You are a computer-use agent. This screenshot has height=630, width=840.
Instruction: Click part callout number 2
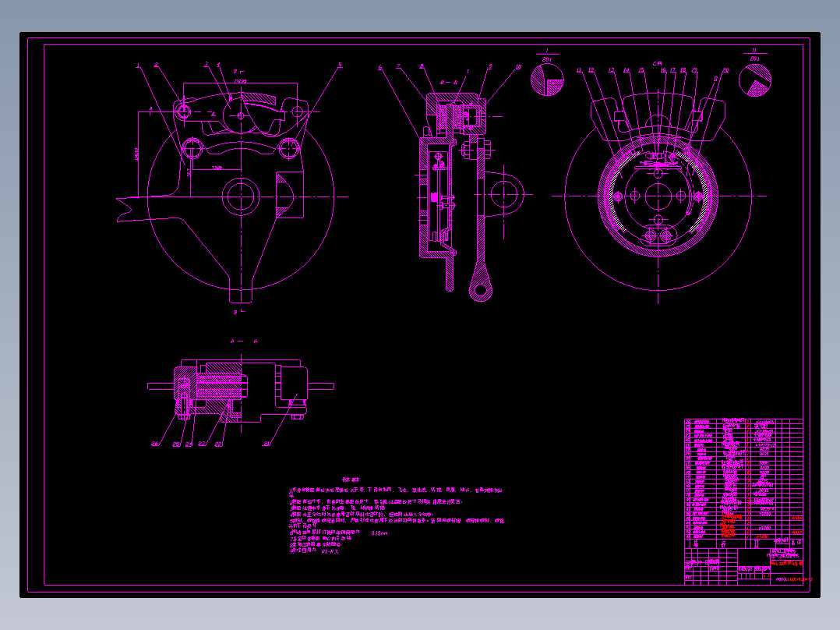pos(156,65)
